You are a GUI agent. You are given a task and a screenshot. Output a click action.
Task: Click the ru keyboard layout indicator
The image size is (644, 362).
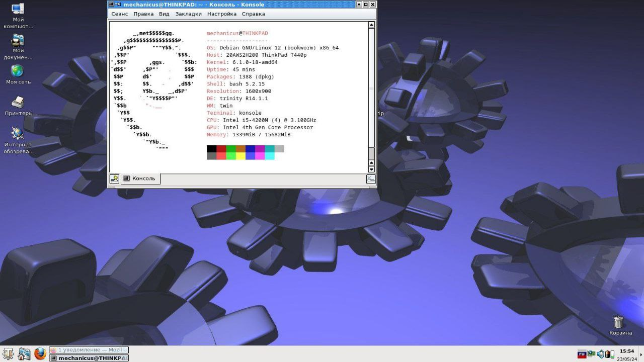click(x=582, y=354)
